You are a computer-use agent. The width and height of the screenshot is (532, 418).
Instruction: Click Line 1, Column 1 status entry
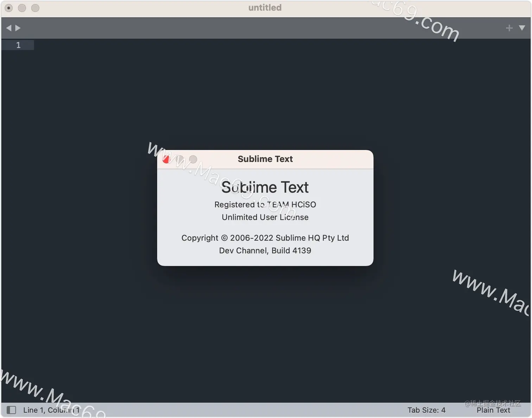tap(51, 410)
